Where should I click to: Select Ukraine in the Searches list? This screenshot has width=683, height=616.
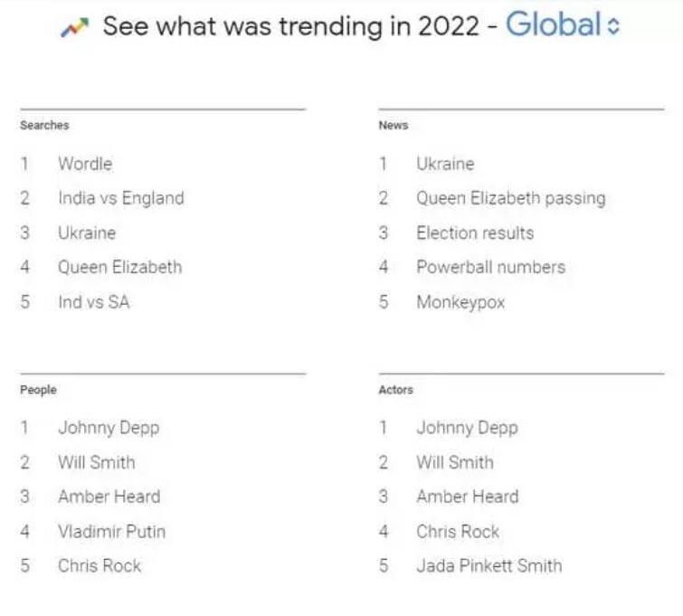coord(87,232)
